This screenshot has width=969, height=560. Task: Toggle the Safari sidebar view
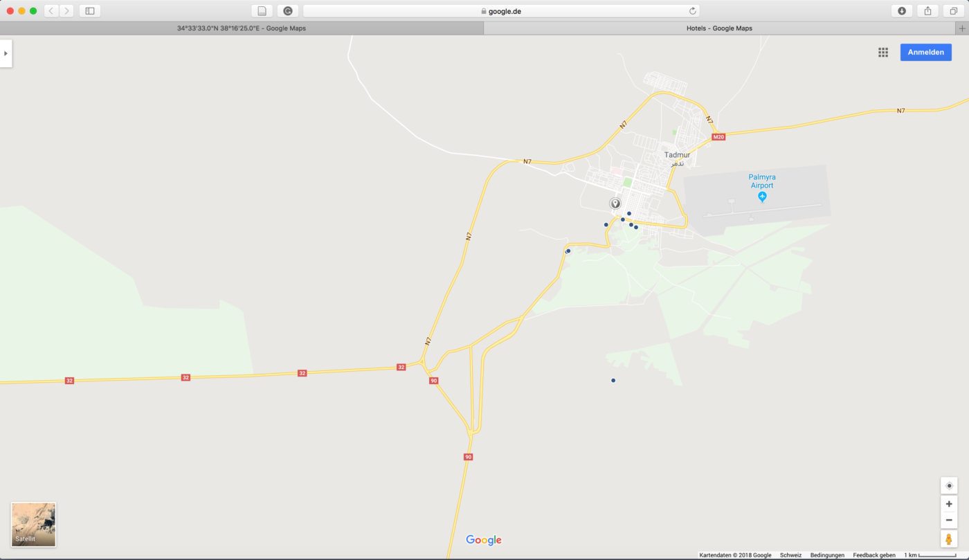pos(90,11)
